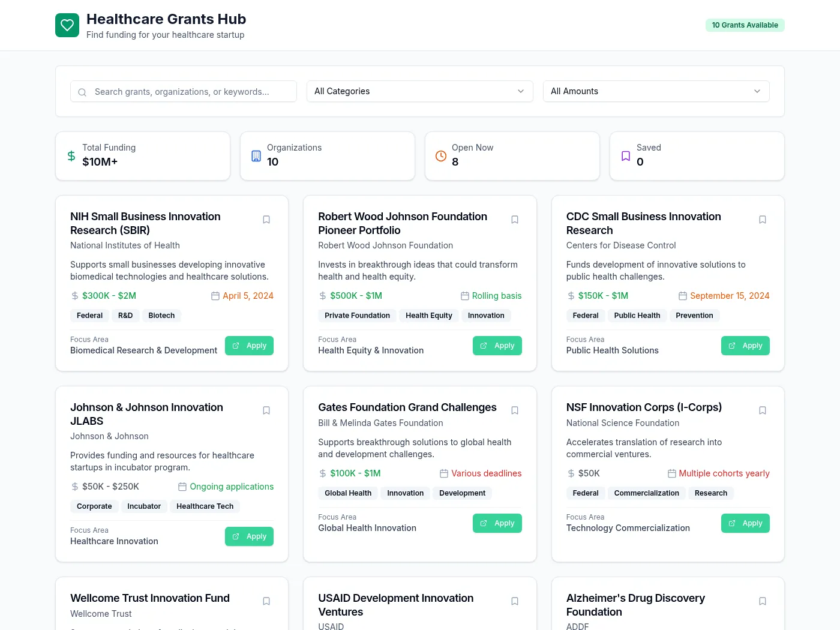840x630 pixels.
Task: Apply to the Johnson & Johnson JLABS grant
Action: click(249, 536)
